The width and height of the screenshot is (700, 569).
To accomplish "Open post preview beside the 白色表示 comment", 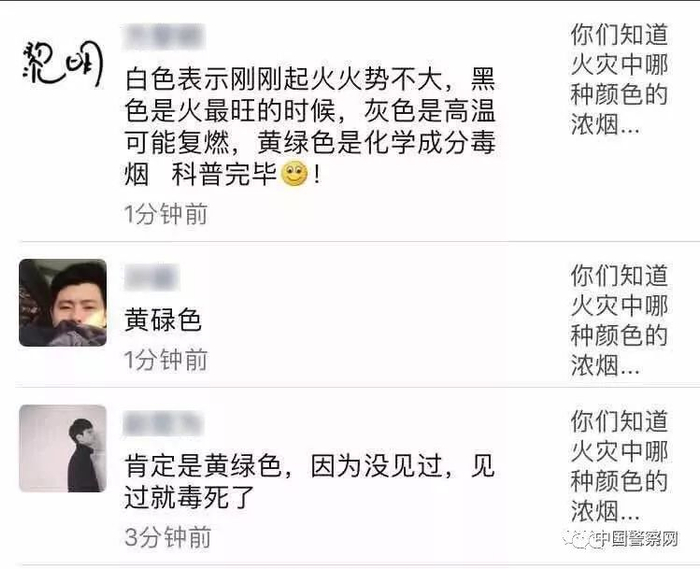I will (620, 79).
